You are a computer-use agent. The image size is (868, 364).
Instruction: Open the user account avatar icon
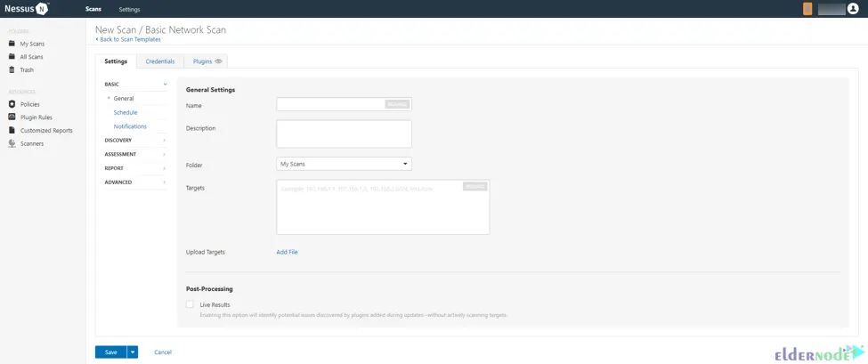click(853, 9)
